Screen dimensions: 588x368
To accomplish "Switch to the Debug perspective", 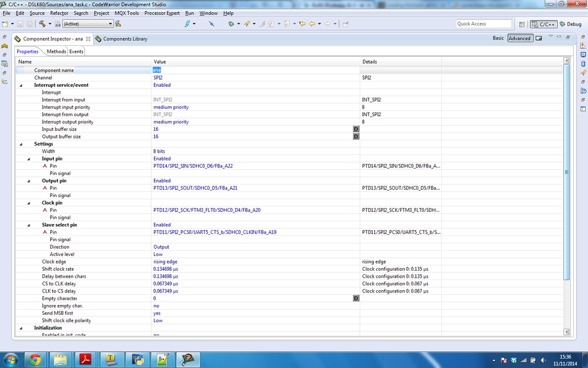I will (570, 24).
